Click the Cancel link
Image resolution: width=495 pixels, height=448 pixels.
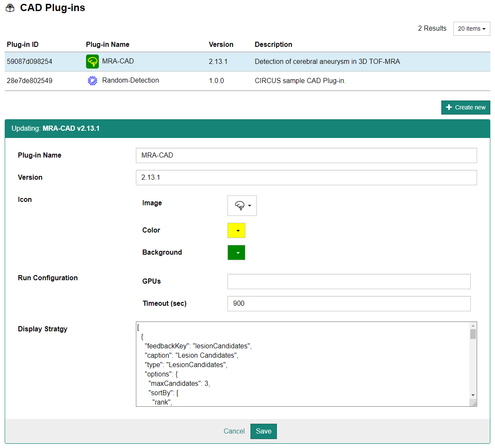click(x=234, y=431)
